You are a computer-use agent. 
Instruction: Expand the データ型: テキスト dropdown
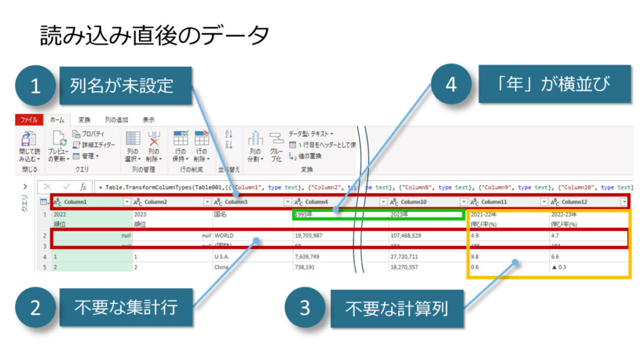[311, 133]
